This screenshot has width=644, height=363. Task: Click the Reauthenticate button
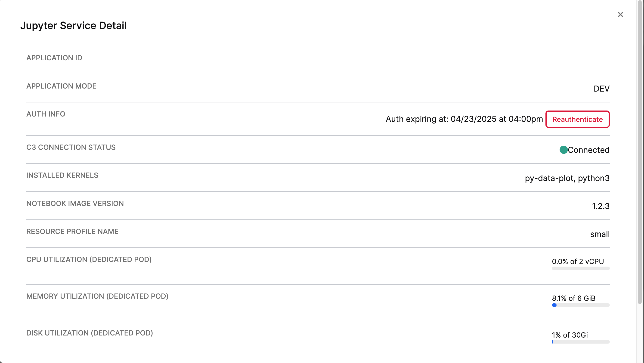[577, 119]
